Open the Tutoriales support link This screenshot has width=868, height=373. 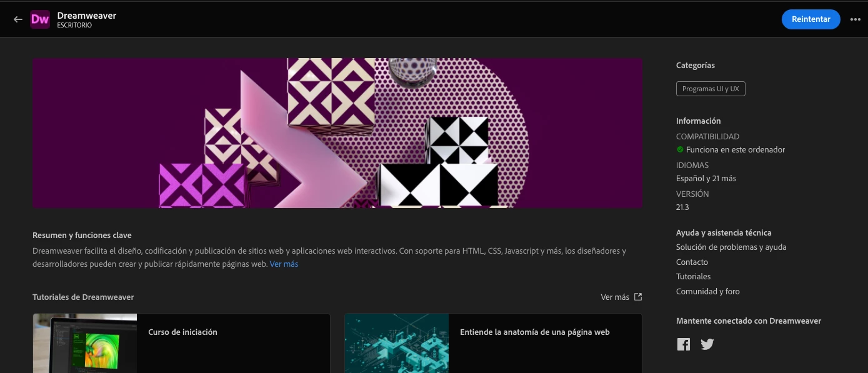[693, 276]
